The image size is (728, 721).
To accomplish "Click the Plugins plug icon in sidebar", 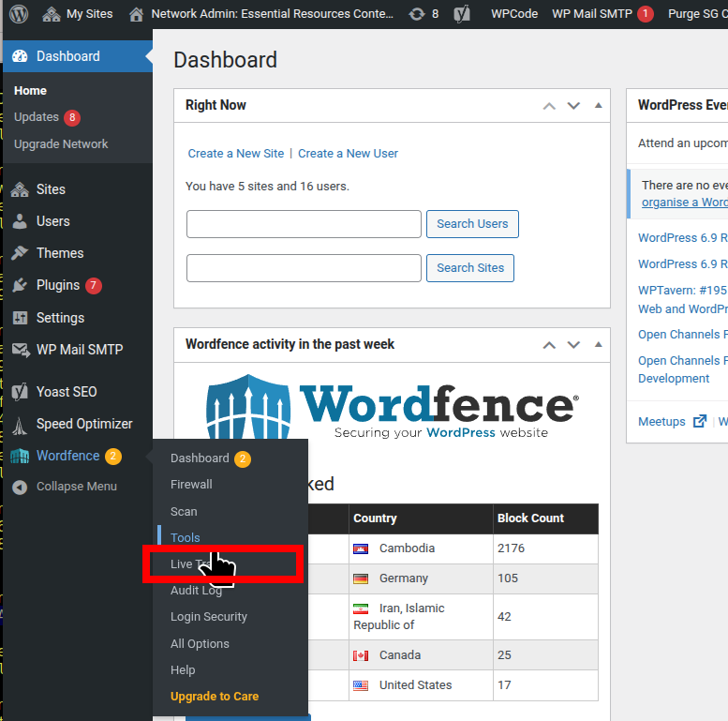I will pos(20,285).
